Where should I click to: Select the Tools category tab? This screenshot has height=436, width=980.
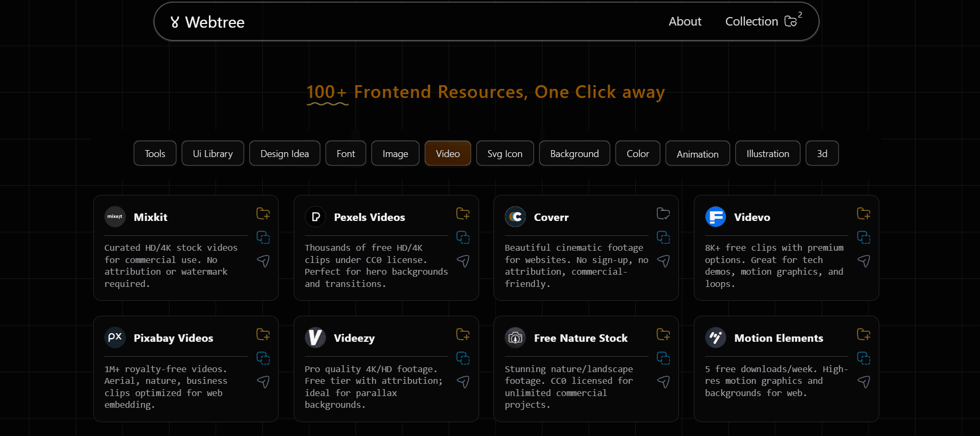pos(155,153)
